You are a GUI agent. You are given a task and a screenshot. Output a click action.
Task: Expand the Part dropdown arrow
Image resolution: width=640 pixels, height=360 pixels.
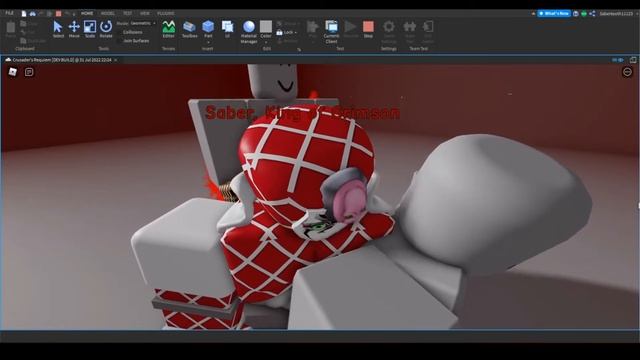pyautogui.click(x=208, y=42)
